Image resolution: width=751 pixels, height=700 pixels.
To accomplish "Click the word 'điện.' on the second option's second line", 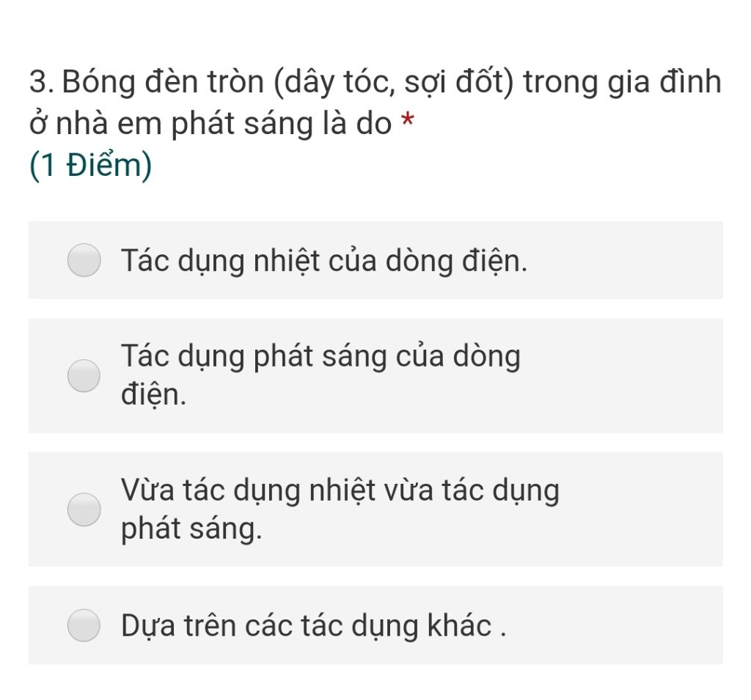I will [153, 395].
